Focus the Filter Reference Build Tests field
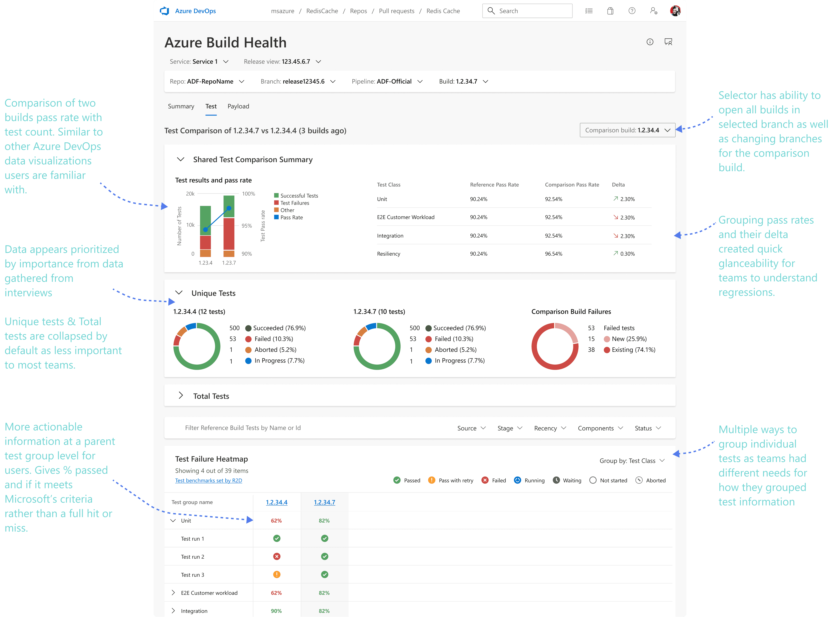The width and height of the screenshot is (840, 617). coord(243,428)
